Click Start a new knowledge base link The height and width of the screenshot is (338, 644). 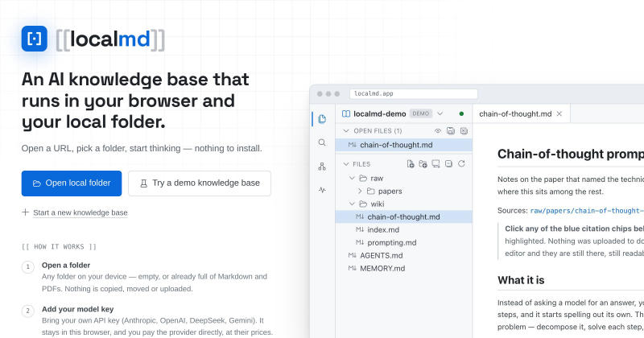click(80, 212)
